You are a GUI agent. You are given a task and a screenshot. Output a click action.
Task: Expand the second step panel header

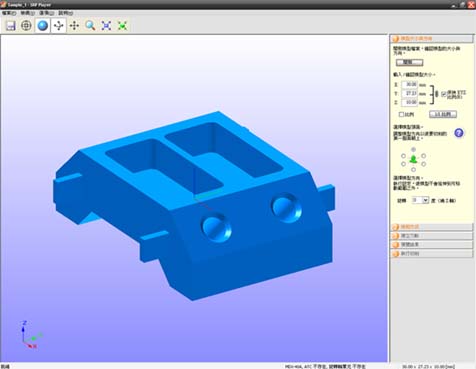click(x=431, y=227)
